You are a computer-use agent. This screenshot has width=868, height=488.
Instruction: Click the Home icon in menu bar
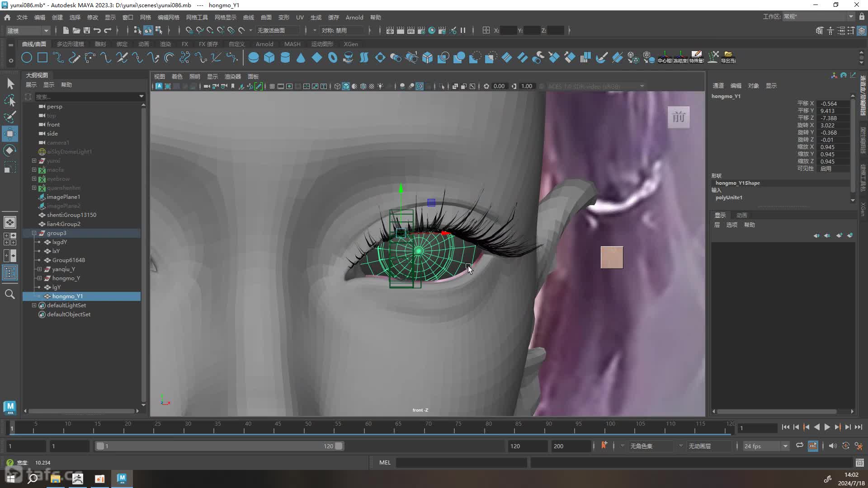pos(7,17)
